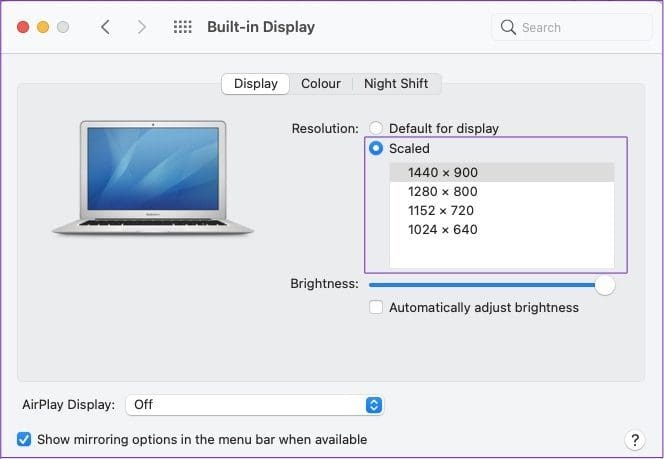The image size is (664, 459).
Task: Open the Night Shift tab
Action: tap(396, 83)
